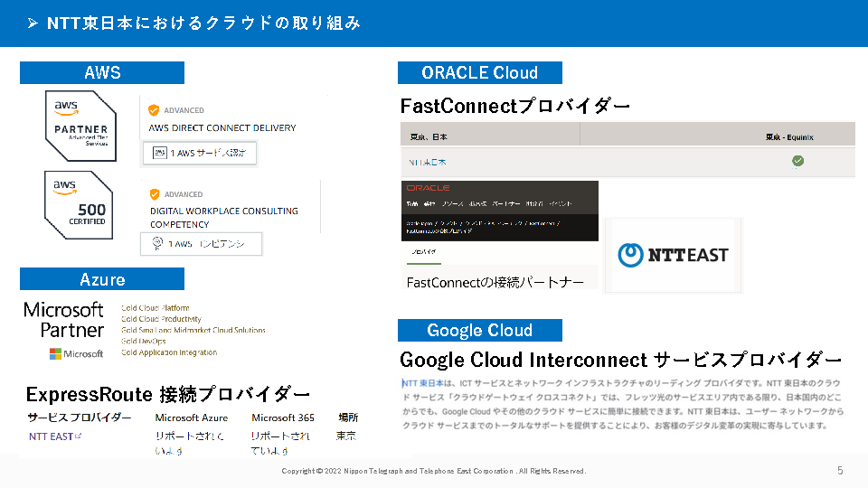
Task: Click the blue NTT 東日本 link in Google Cloud paragraph
Action: 421,384
